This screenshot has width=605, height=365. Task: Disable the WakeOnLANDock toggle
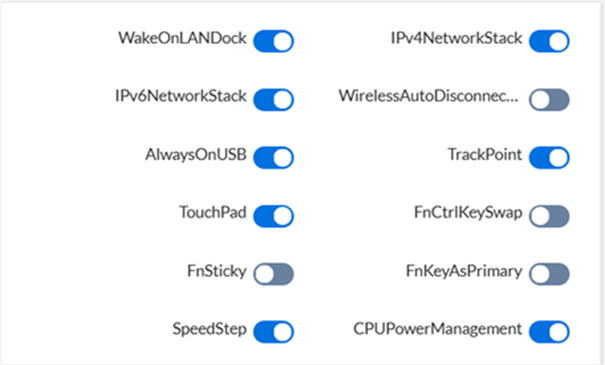[273, 41]
